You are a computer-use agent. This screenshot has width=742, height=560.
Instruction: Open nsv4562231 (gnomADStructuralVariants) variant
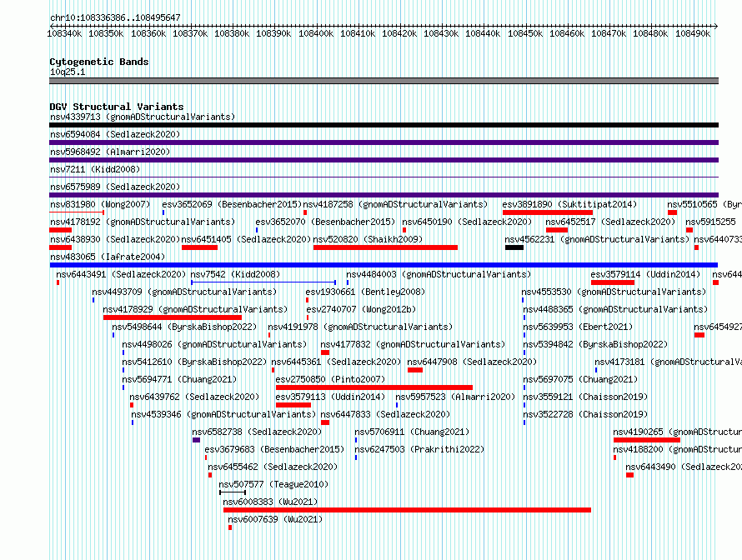click(597, 239)
